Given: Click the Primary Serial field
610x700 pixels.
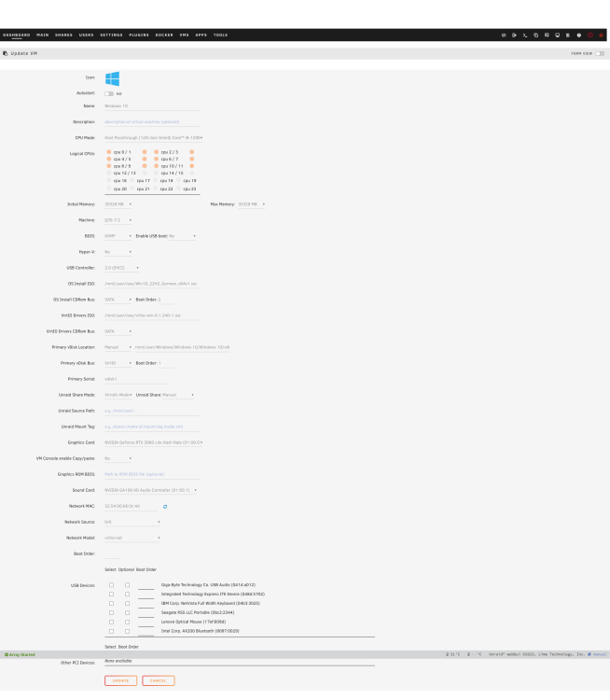Looking at the screenshot, I should [136, 379].
